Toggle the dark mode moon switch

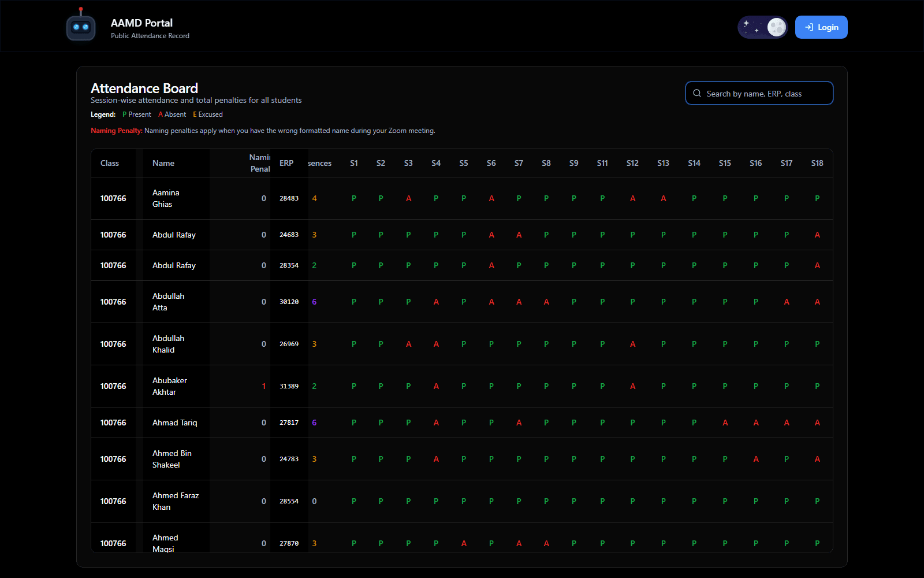762,27
